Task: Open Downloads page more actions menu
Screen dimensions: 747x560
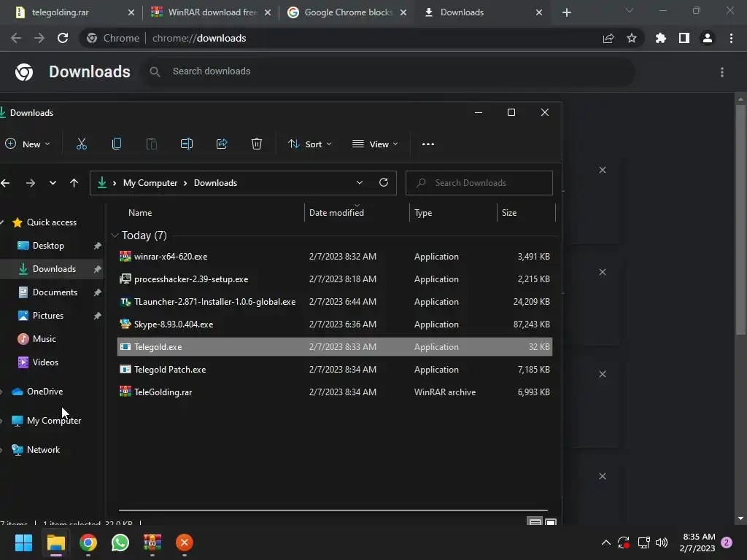Action: [x=722, y=72]
